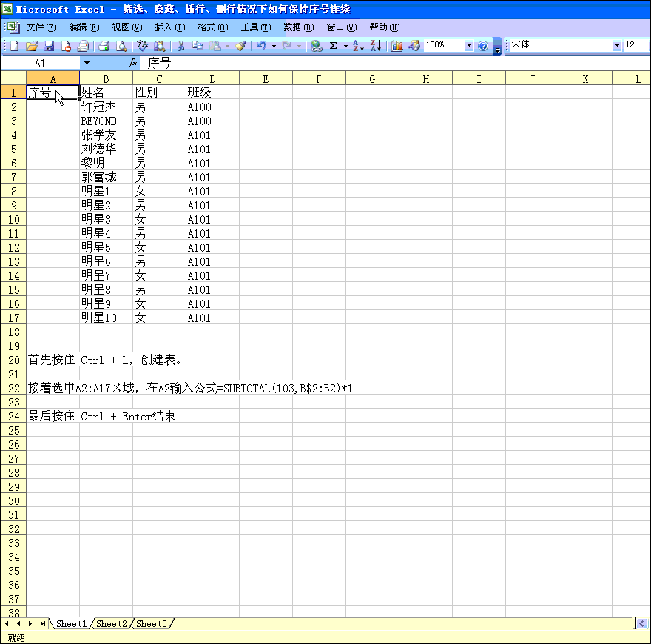This screenshot has width=651, height=644.
Task: Expand the zoom 100% dropdown
Action: 469,46
